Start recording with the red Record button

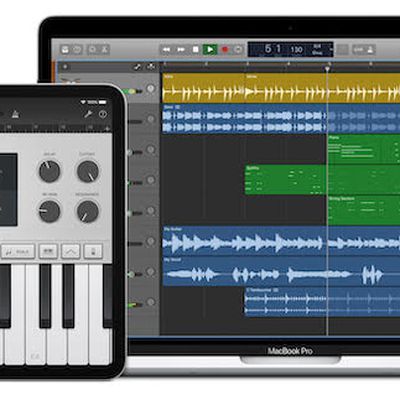coord(225,50)
